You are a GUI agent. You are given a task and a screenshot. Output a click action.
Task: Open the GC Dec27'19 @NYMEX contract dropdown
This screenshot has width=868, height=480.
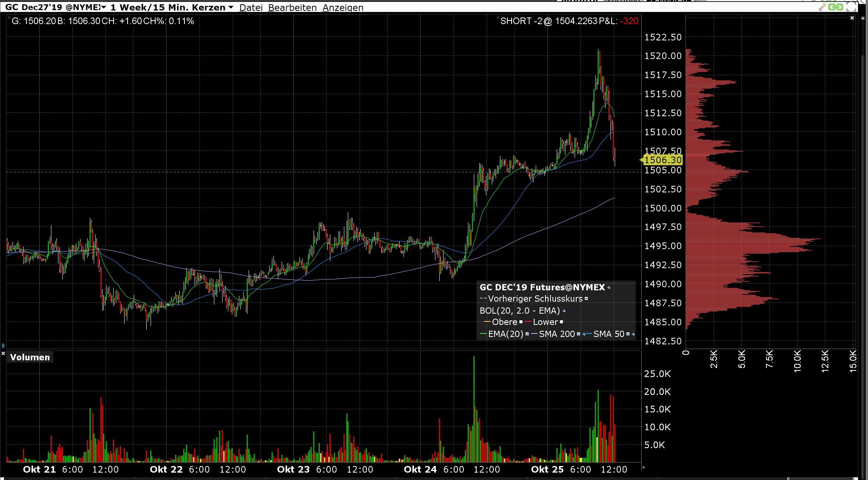103,7
